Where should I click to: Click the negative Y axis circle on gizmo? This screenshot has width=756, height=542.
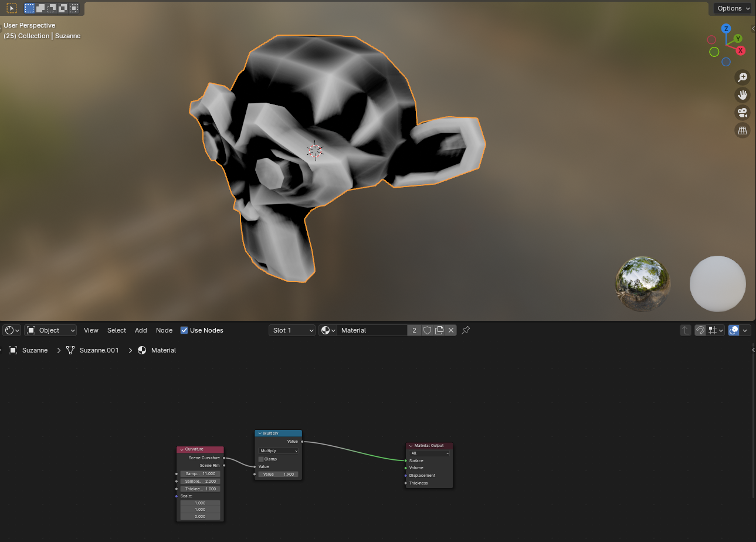(714, 52)
